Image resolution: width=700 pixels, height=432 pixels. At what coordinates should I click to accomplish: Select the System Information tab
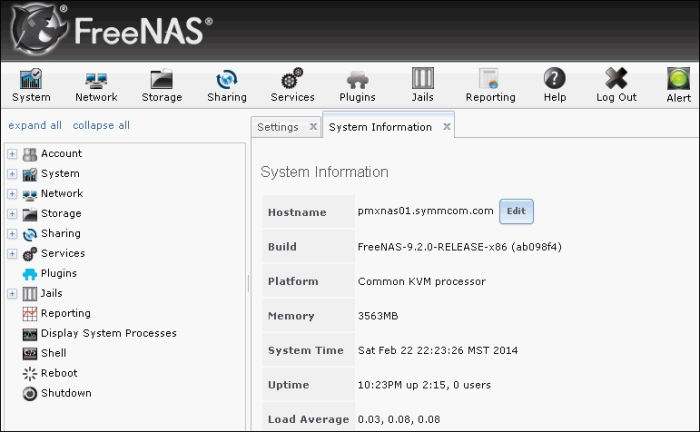tap(380, 127)
